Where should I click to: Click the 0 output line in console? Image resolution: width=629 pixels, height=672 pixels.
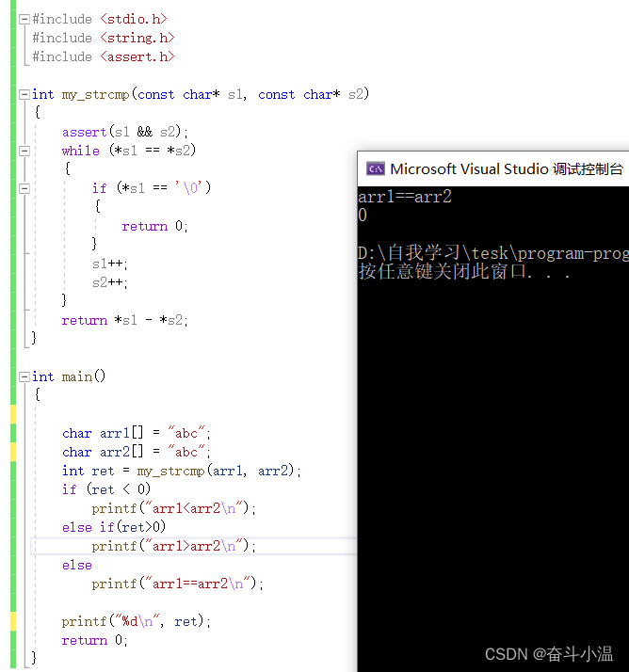tap(363, 216)
